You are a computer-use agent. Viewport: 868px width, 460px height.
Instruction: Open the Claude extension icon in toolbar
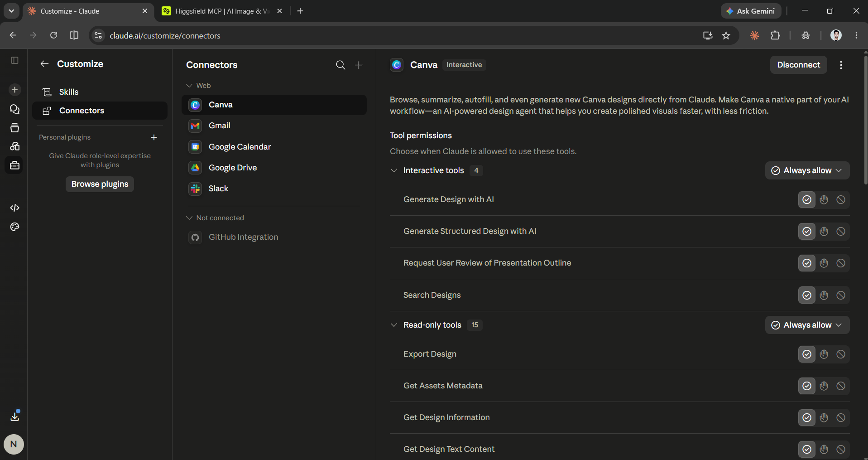pyautogui.click(x=754, y=35)
